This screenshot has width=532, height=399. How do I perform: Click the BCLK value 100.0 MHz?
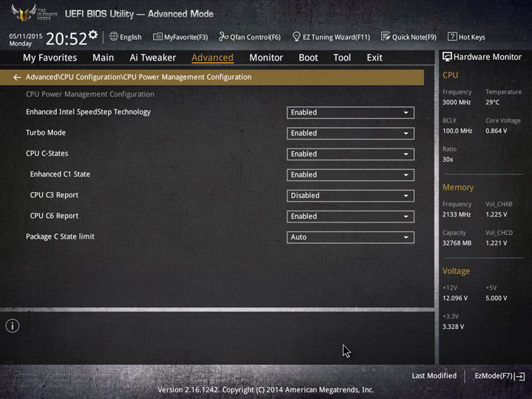click(457, 131)
